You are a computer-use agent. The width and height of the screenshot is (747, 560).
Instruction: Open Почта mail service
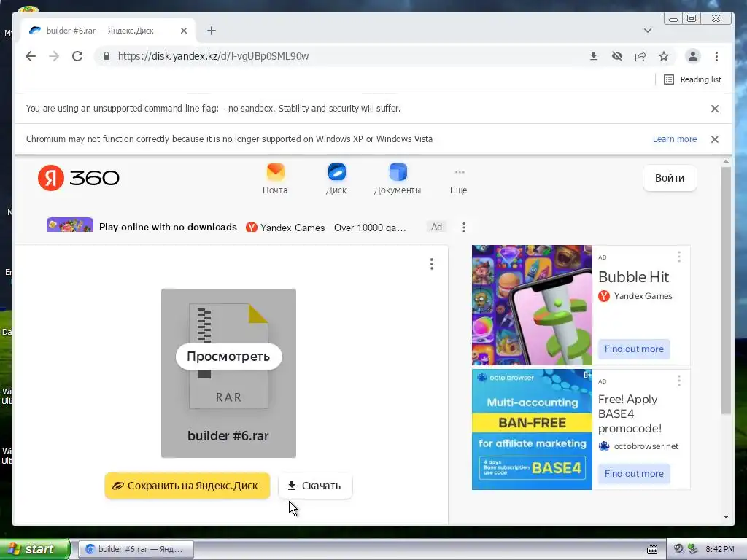coord(275,179)
